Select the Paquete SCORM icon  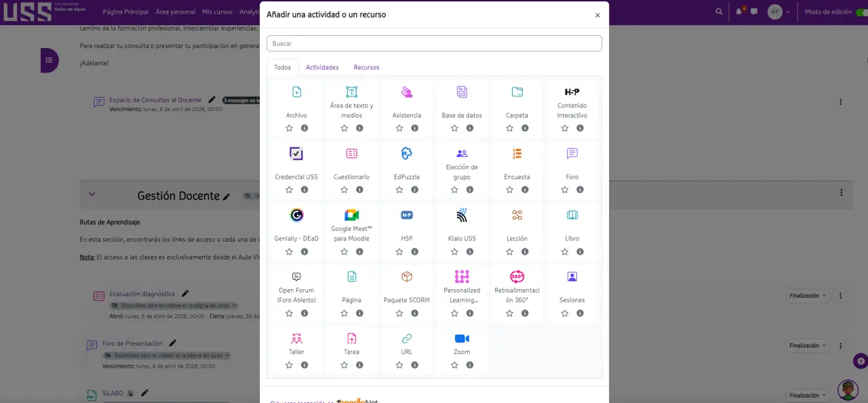(407, 277)
